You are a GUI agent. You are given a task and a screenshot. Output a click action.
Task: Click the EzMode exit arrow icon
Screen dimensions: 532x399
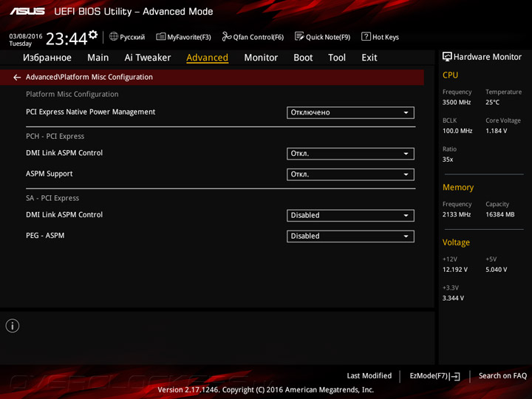pyautogui.click(x=456, y=376)
